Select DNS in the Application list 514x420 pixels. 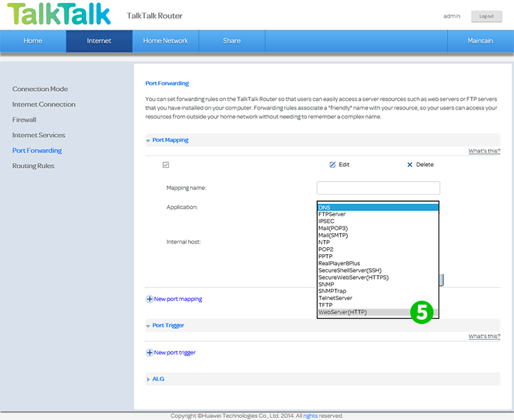pos(378,208)
